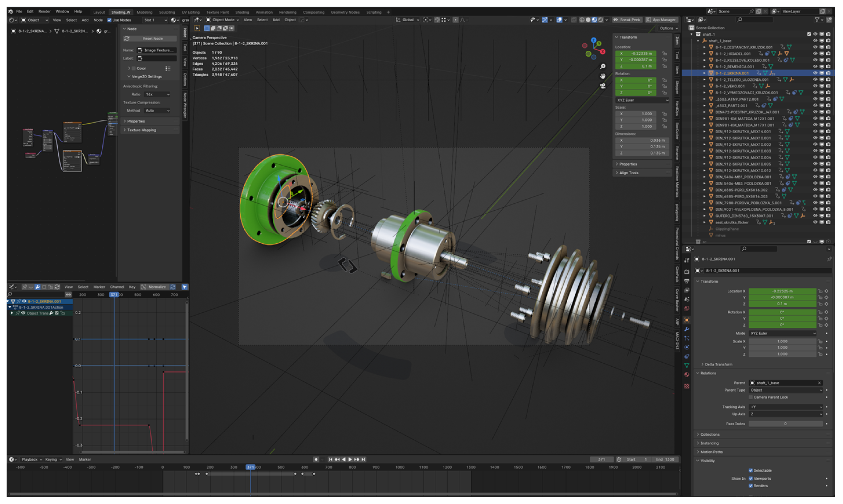843x504 pixels.
Task: Click the pan hand viewport gizmo
Action: tap(602, 76)
